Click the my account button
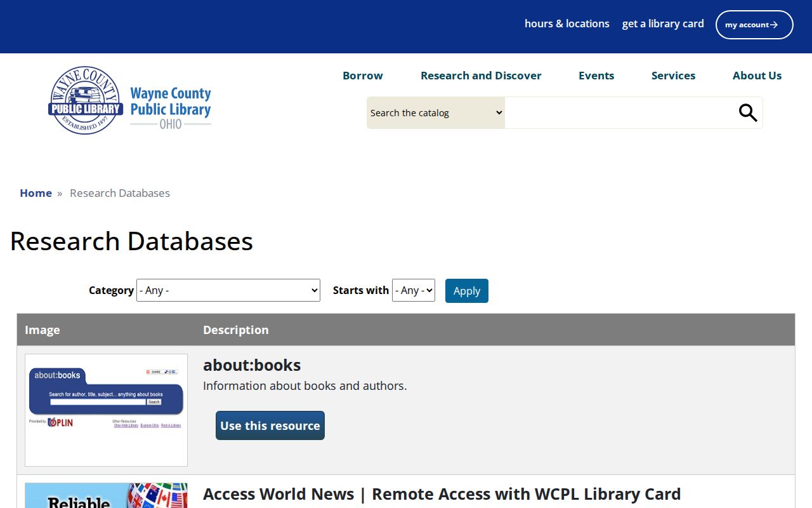This screenshot has width=812, height=508. 754,25
